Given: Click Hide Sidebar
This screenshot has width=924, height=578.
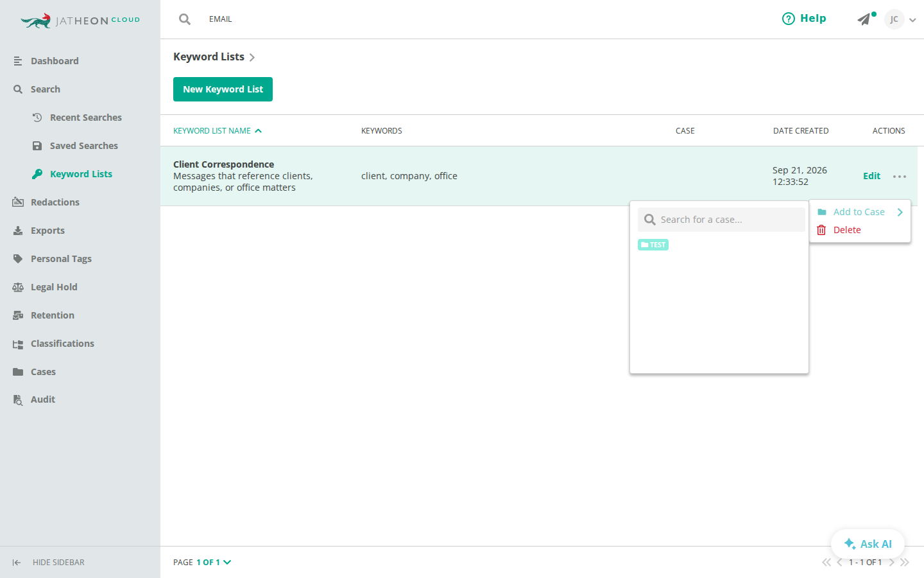Looking at the screenshot, I should pos(48,563).
